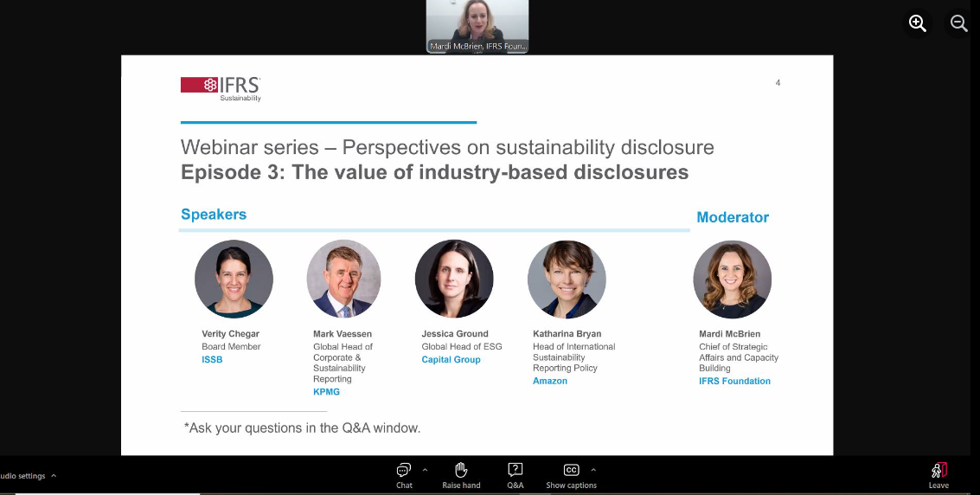This screenshot has height=495, width=980.
Task: Click the Global Head of ESG title
Action: (461, 346)
